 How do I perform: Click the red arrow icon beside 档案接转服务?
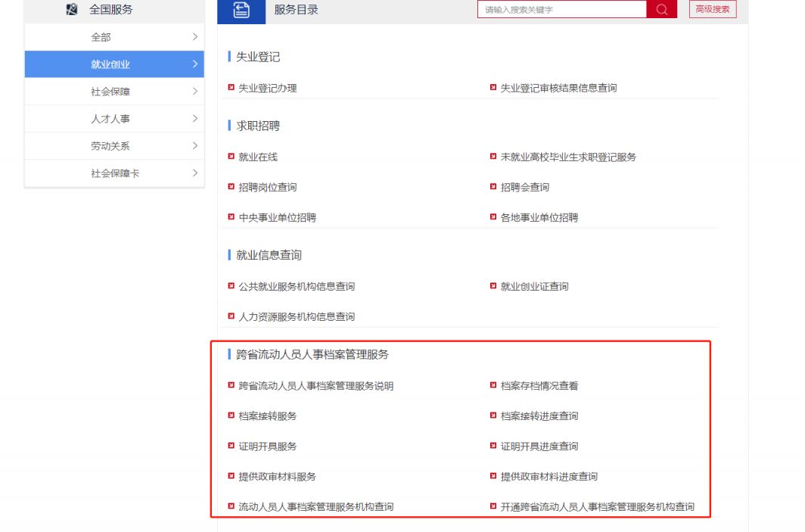click(232, 415)
